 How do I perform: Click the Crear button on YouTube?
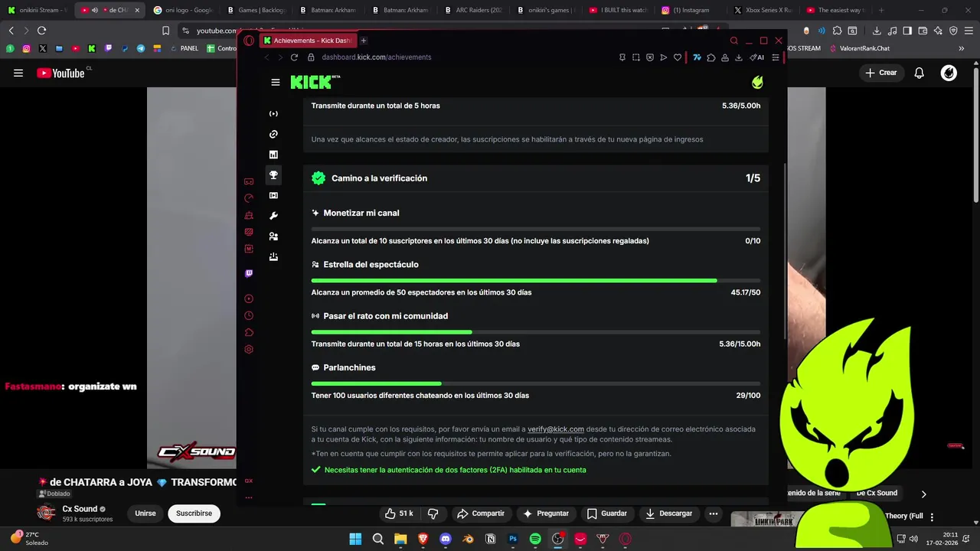tap(880, 73)
